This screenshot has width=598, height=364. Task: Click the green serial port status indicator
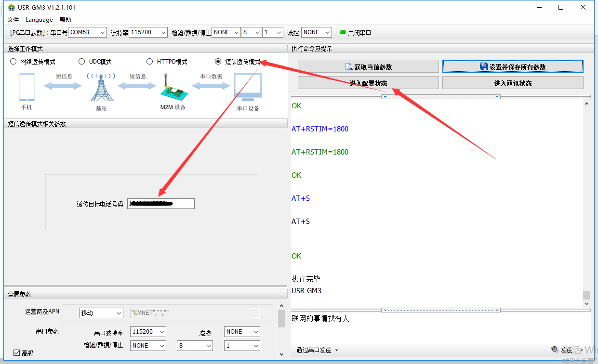coord(343,32)
